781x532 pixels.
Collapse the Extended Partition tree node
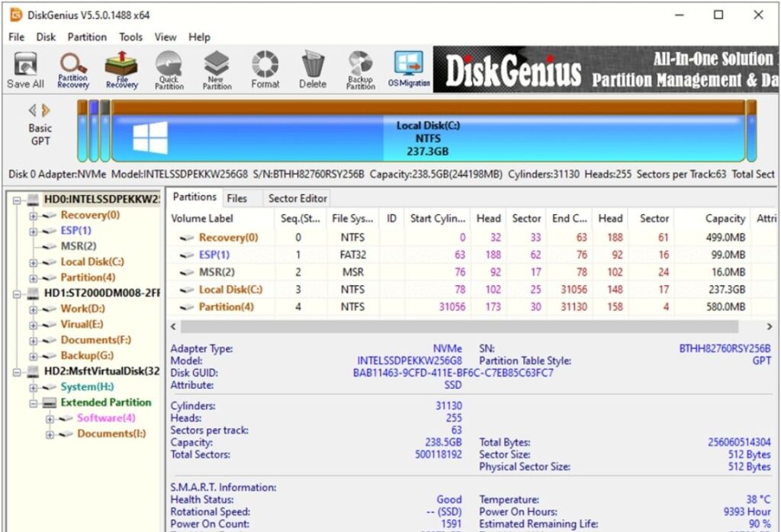pos(34,403)
